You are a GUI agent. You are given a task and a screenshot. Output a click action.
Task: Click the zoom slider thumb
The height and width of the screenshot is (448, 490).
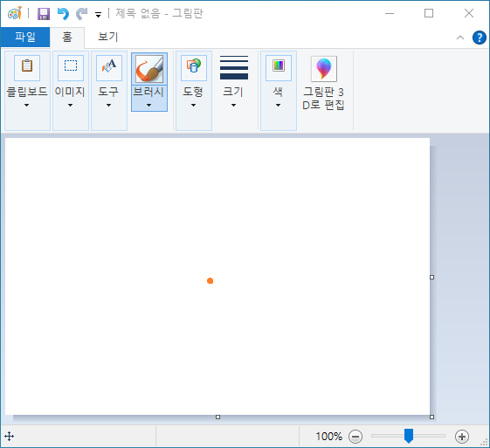coord(409,436)
